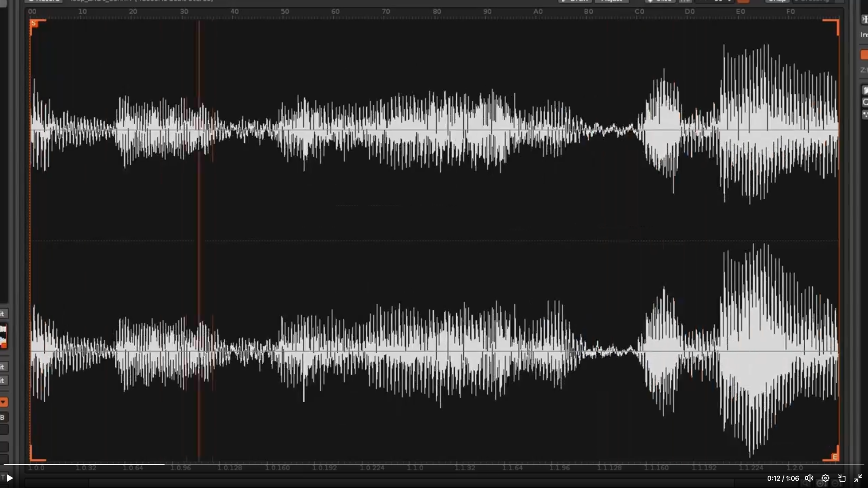Click the picture-in-picture icon
This screenshot has width=868, height=488.
841,478
